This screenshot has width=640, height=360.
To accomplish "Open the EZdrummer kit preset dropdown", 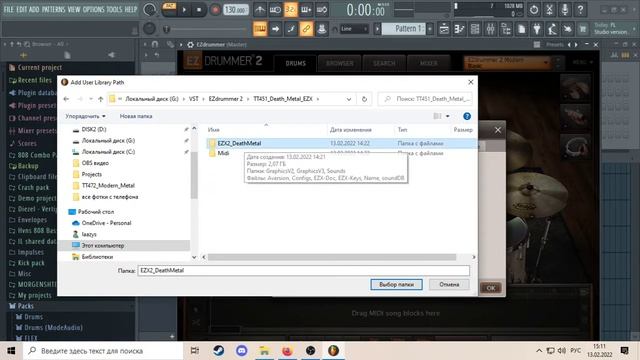I will pyautogui.click(x=507, y=62).
